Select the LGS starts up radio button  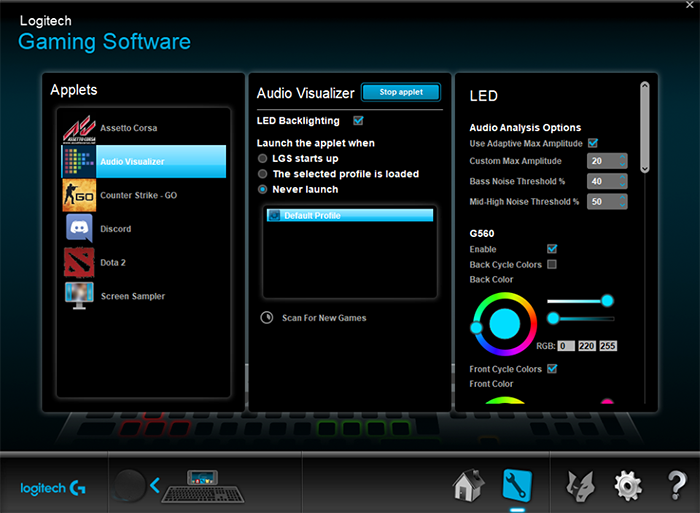tap(262, 158)
